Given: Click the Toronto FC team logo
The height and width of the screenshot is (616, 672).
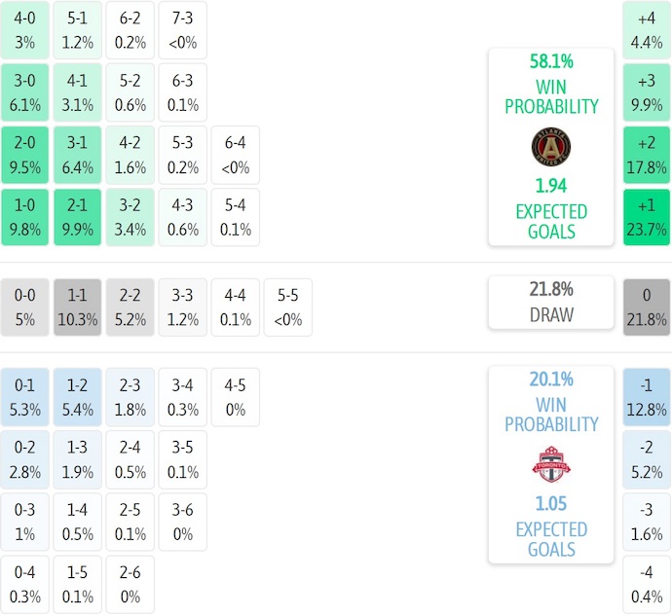Looking at the screenshot, I should (550, 464).
